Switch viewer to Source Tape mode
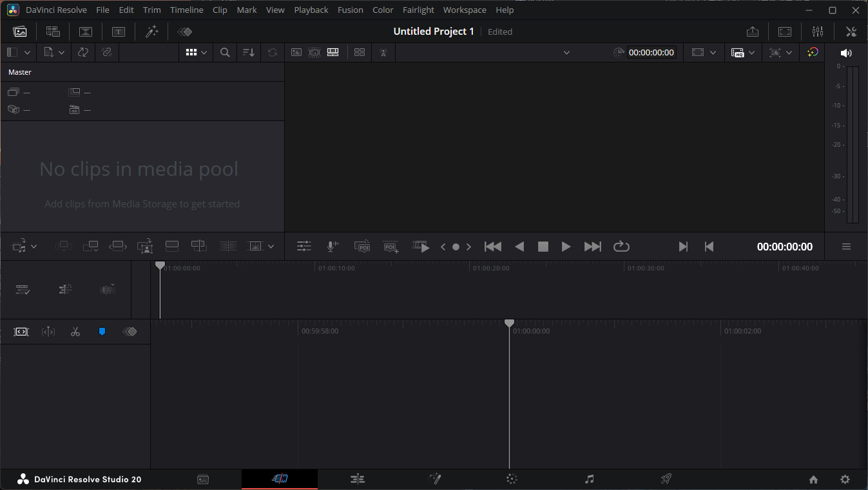 [314, 53]
